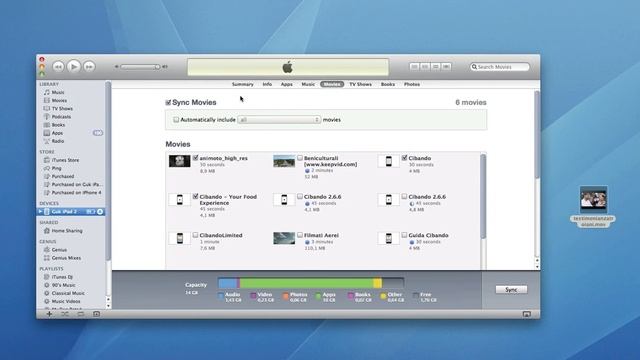Uncheck the Cibando 30 seconds movie
Screen dimensions: 640x360
pos(404,158)
